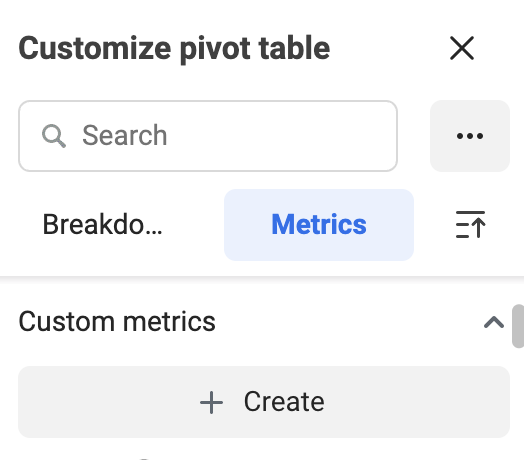Image resolution: width=524 pixels, height=460 pixels.
Task: Close the Customize pivot table panel
Action: (x=462, y=48)
